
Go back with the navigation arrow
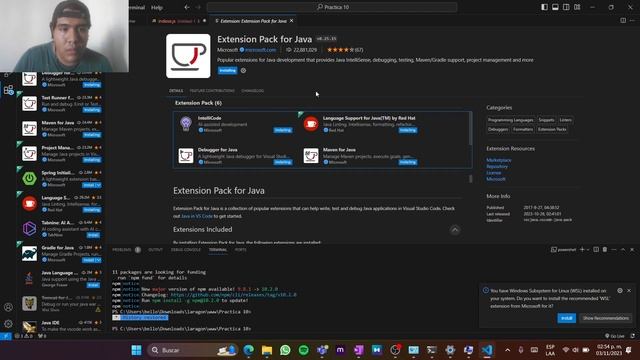tap(187, 7)
